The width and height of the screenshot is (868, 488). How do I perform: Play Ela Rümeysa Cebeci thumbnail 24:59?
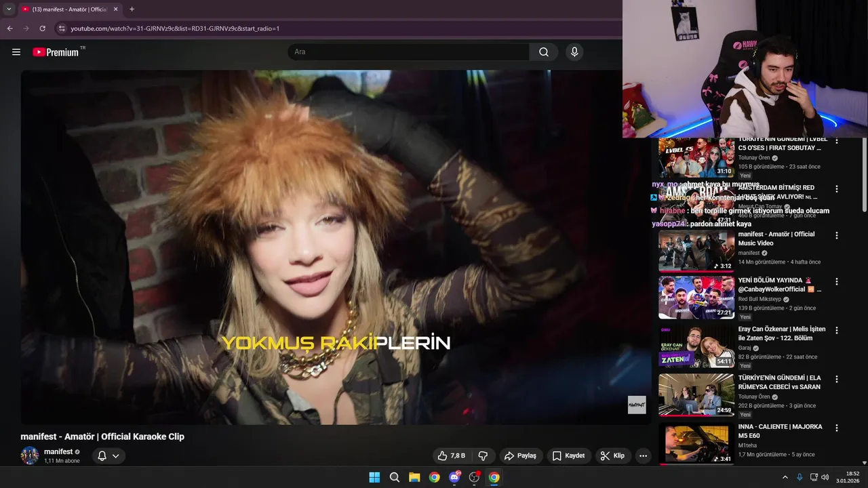696,394
